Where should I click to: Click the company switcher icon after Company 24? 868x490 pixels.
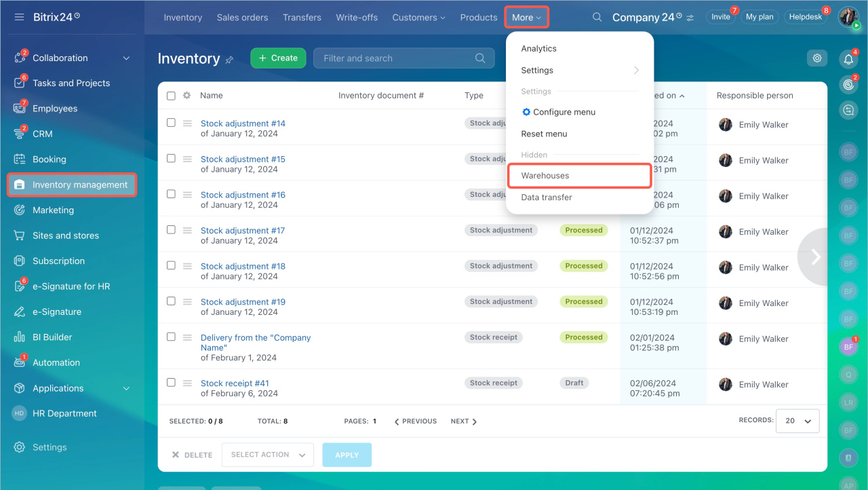690,18
